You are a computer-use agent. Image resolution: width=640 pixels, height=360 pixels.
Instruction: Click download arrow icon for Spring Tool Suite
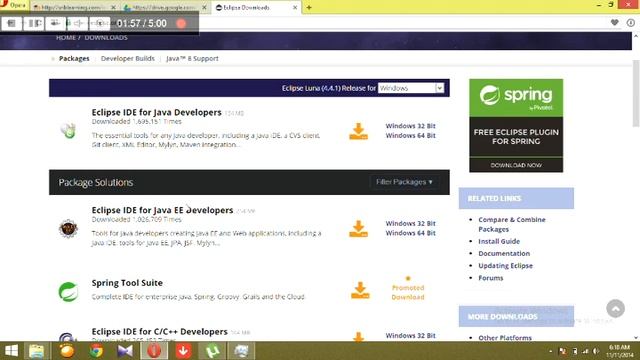pos(360,290)
